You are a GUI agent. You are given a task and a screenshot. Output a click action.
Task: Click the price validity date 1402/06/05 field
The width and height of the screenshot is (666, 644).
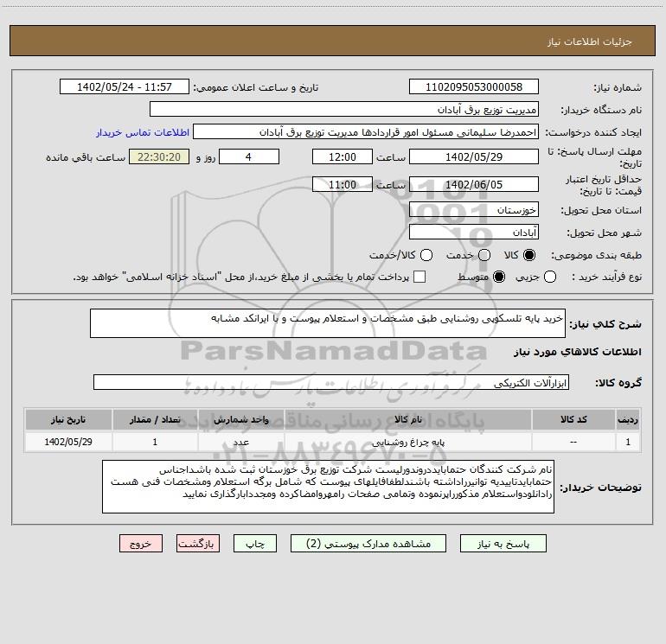click(474, 184)
